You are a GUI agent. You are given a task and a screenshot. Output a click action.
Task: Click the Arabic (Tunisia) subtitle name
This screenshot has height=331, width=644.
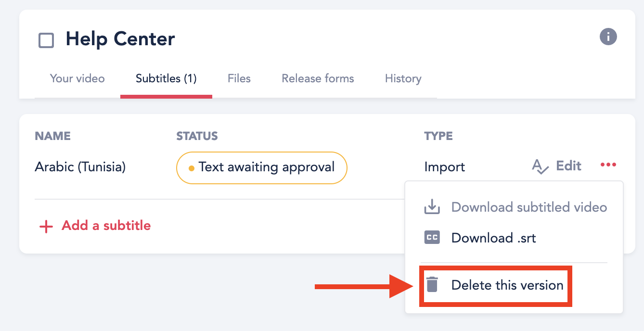(80, 167)
